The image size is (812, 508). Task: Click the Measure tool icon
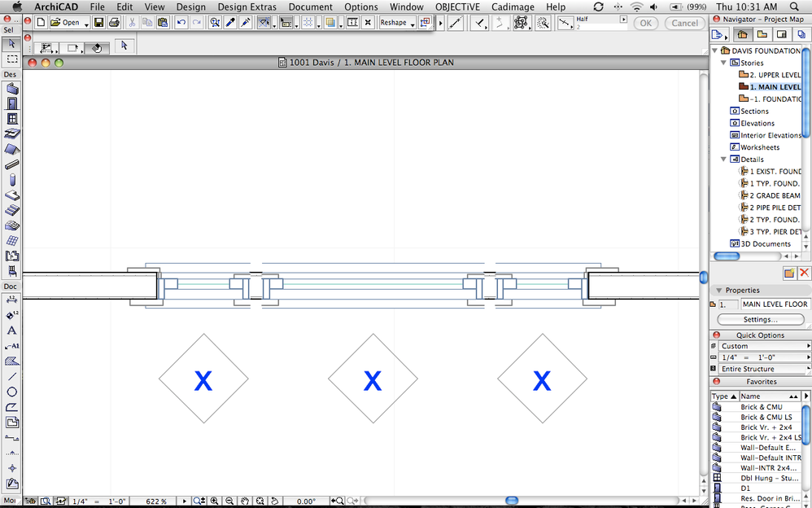tap(455, 22)
